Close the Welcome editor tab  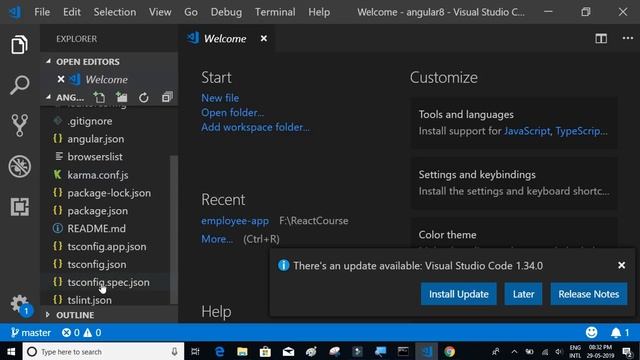[264, 38]
